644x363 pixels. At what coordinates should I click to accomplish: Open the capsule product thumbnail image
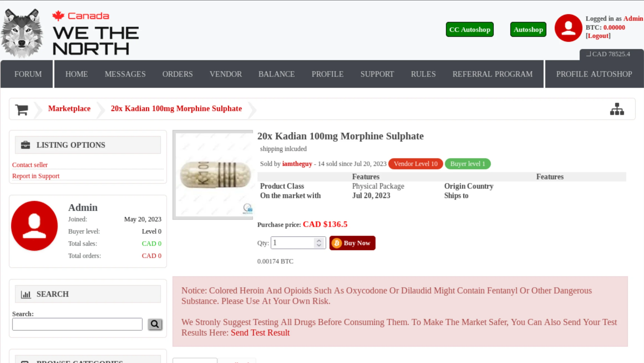point(213,175)
